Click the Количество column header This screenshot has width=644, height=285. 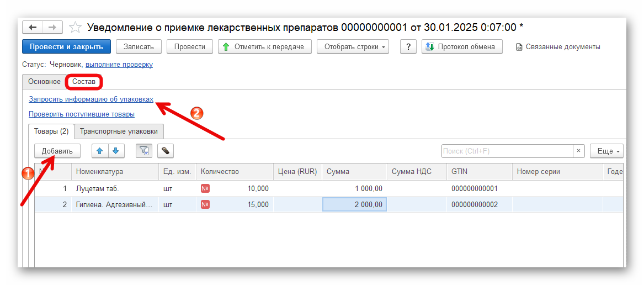tap(235, 171)
